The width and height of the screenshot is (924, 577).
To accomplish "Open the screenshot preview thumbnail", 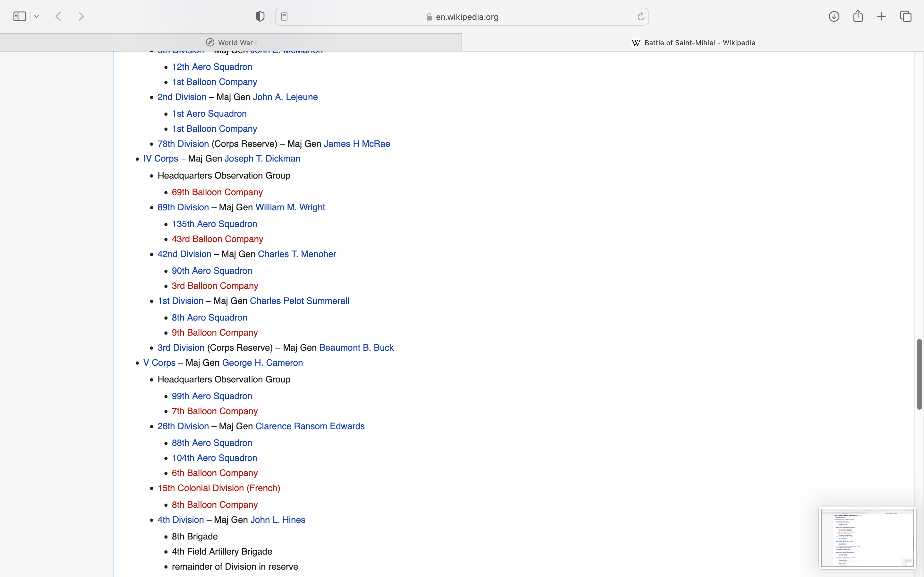I will point(867,537).
